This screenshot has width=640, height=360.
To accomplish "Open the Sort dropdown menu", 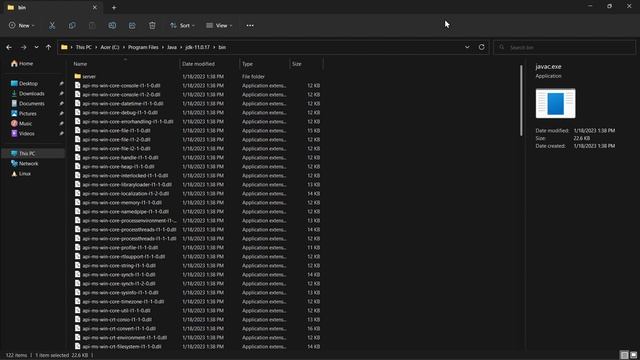I will [182, 25].
